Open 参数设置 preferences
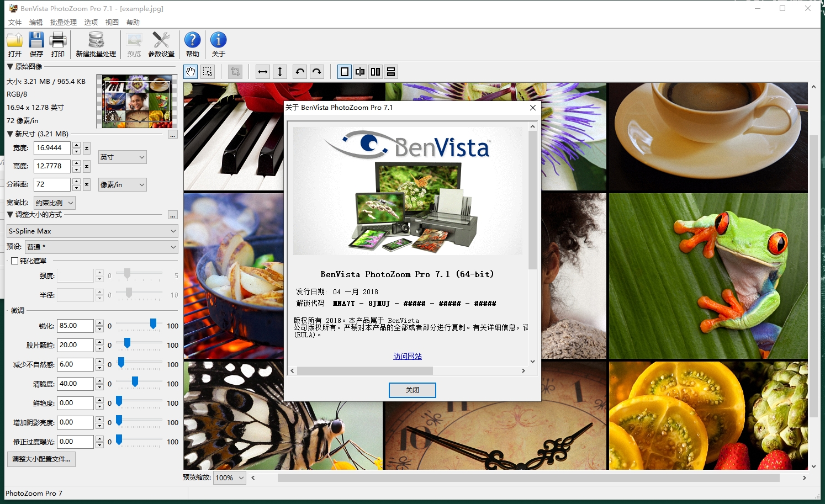 161,44
